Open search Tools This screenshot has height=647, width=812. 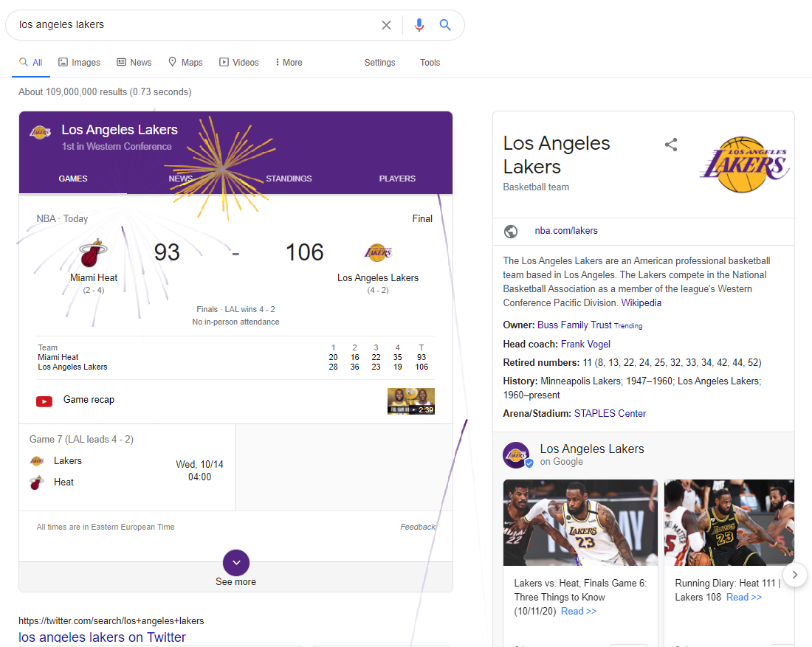(430, 62)
